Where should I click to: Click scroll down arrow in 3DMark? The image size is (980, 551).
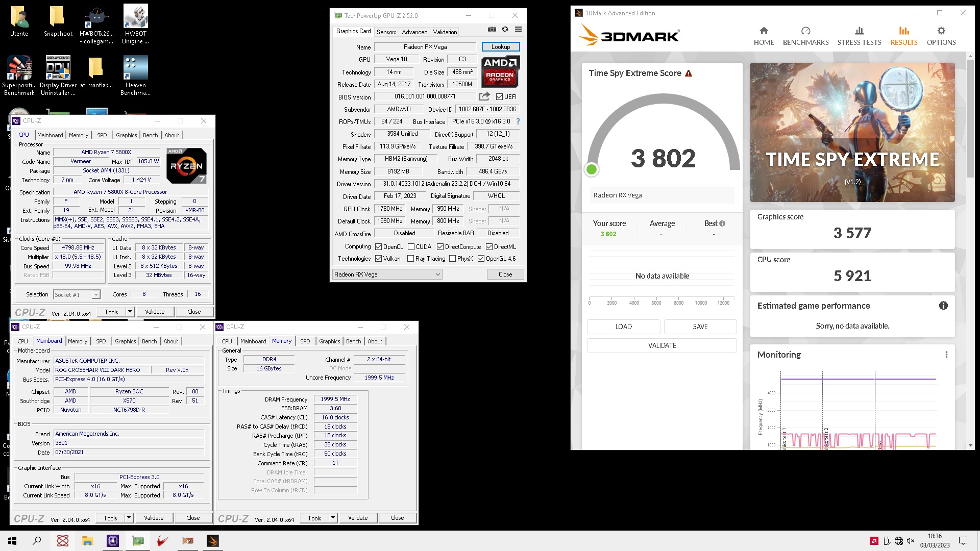pyautogui.click(x=970, y=445)
